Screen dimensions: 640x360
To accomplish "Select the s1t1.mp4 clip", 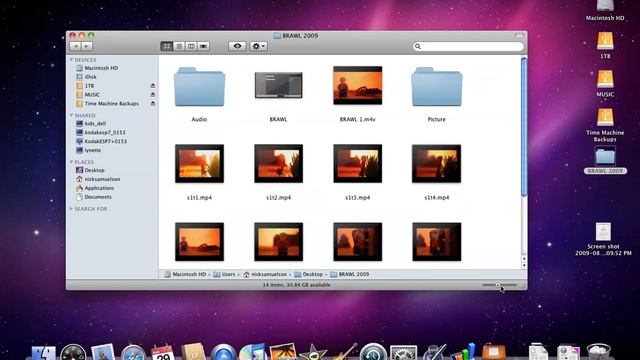I will click(199, 163).
